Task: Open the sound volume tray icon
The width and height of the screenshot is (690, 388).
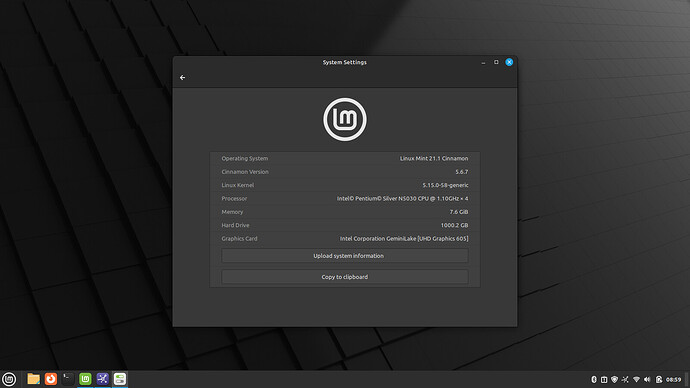Action: pos(647,379)
